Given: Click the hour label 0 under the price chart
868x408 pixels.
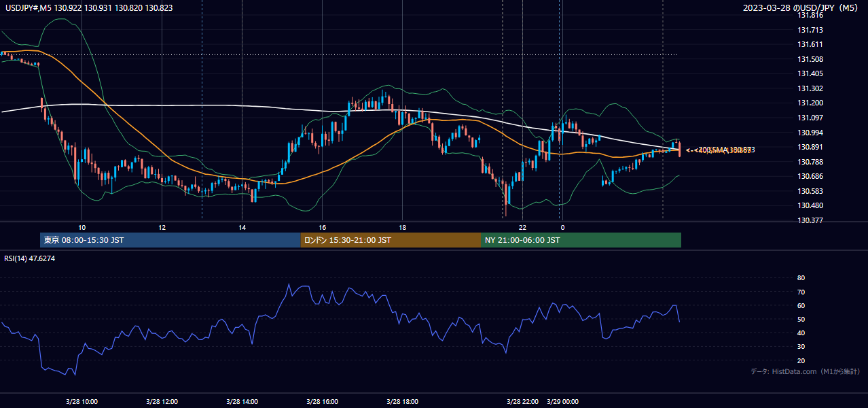Looking at the screenshot, I should point(562,227).
